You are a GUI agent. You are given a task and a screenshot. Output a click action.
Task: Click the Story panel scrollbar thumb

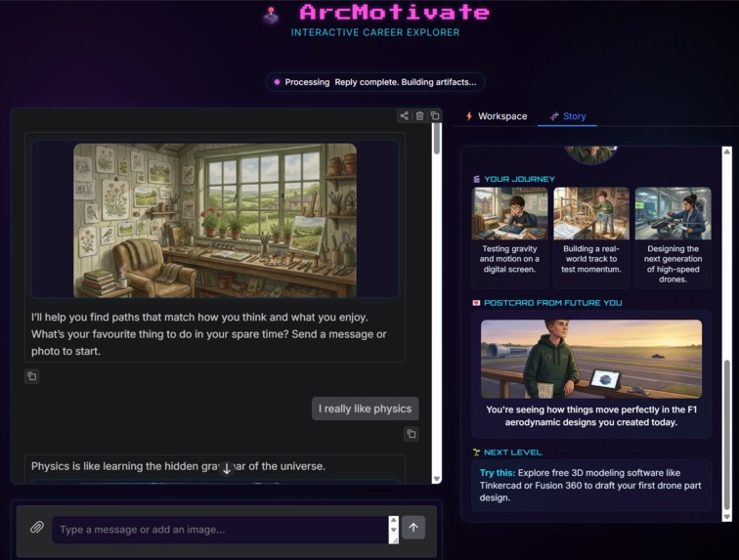click(x=726, y=434)
